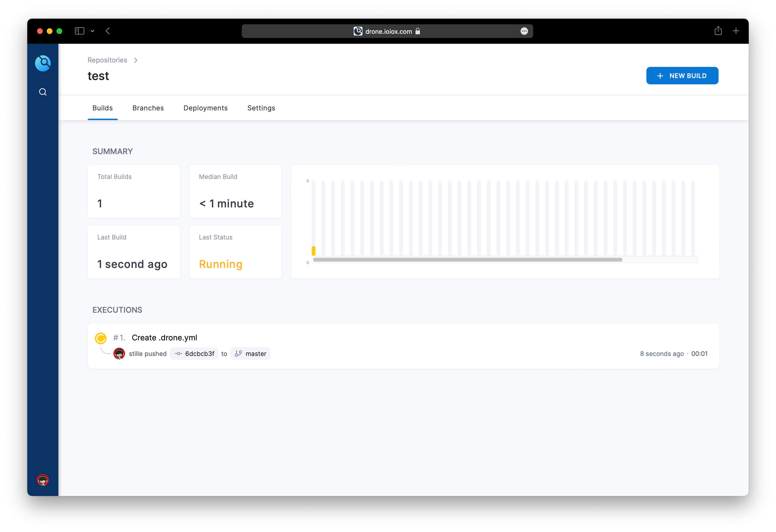Switch to the Branches tab
Viewport: 776px width, 532px height.
point(148,108)
